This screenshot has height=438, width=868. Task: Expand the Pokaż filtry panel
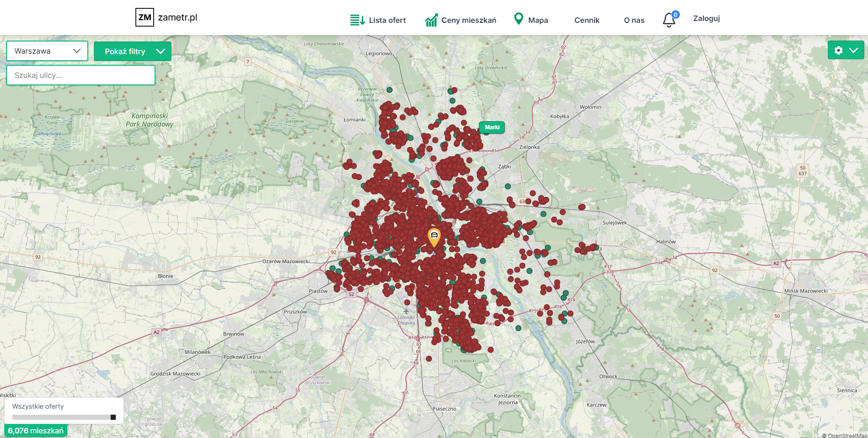[x=133, y=51]
